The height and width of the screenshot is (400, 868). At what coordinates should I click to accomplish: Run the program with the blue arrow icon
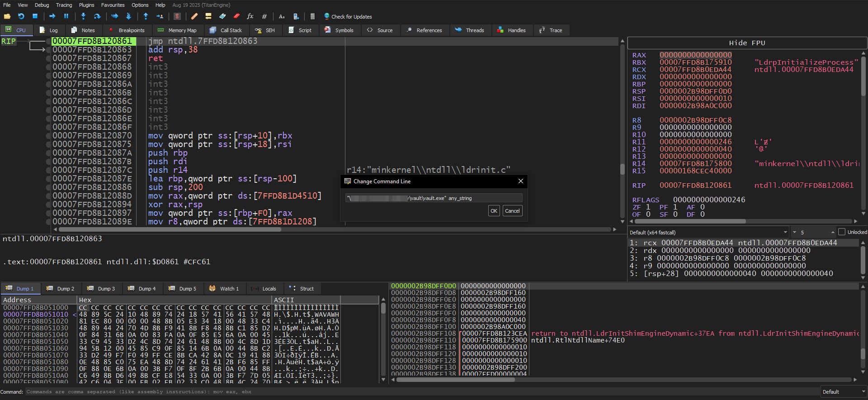point(52,16)
